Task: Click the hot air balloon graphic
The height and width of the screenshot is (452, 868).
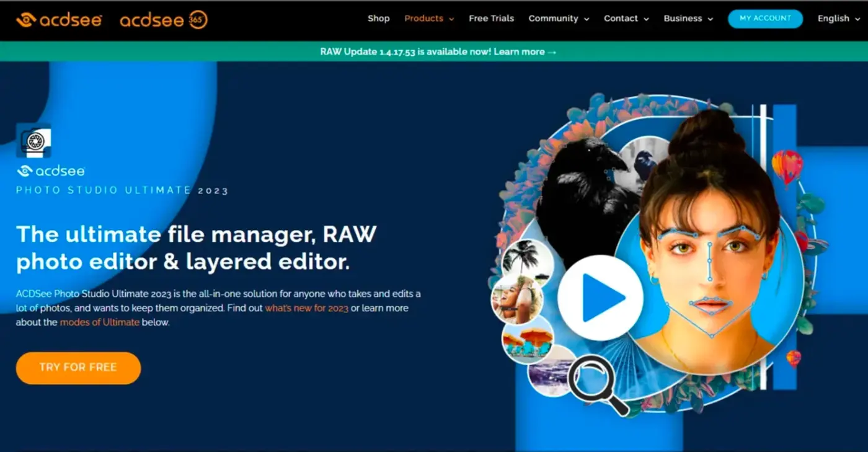Action: (x=787, y=167)
